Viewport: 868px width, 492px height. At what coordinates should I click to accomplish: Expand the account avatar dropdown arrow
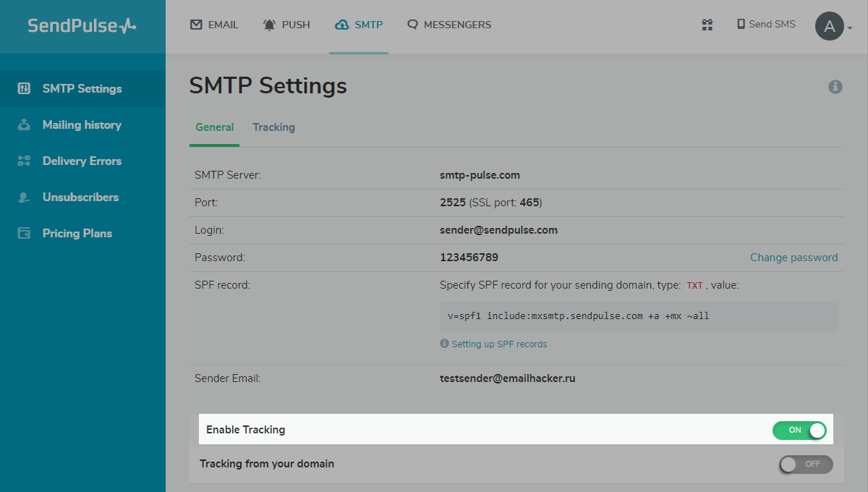point(851,29)
